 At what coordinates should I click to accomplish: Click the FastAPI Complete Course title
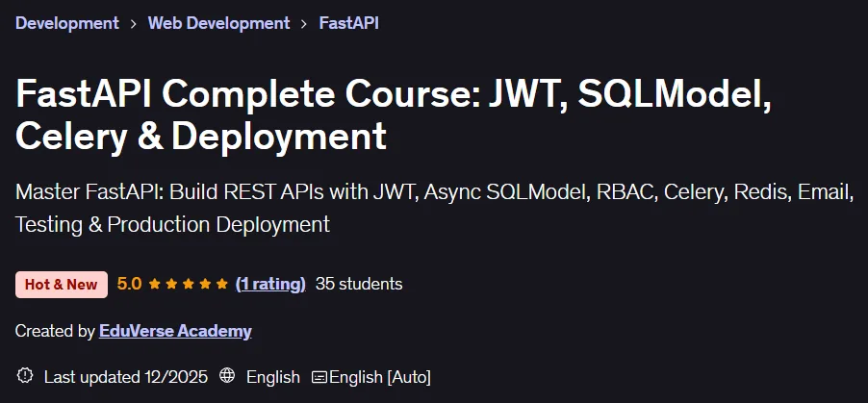point(394,114)
